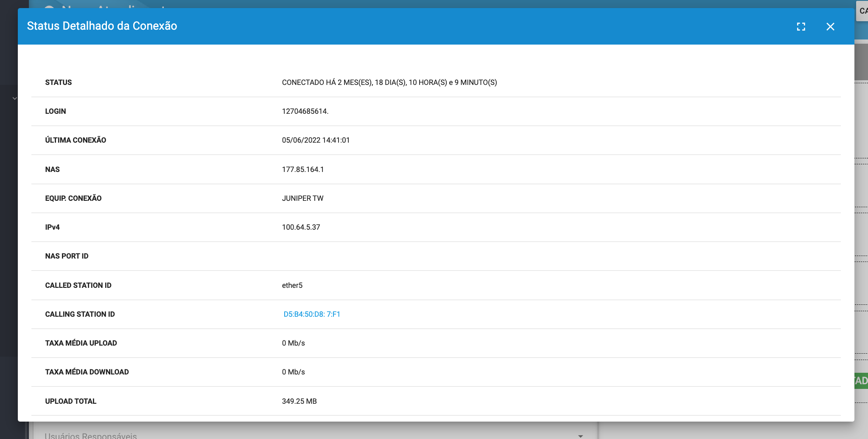Screen dimensions: 868x439
Task: Select the STATUS connected duration text
Action: 389,82
